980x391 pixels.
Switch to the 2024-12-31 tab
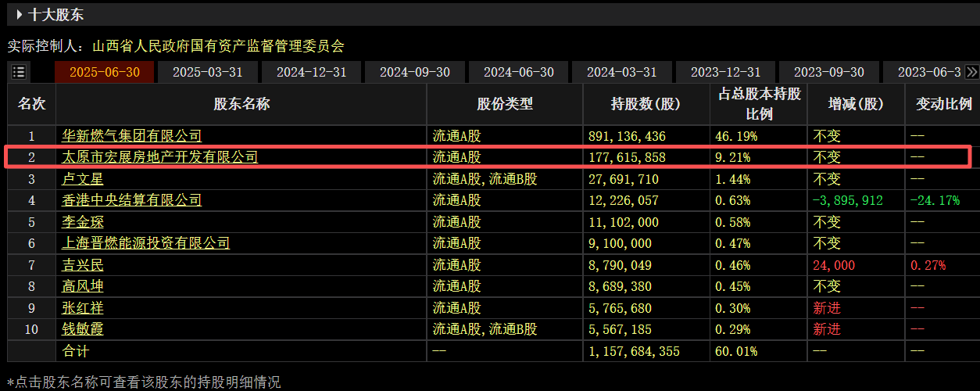(x=311, y=72)
